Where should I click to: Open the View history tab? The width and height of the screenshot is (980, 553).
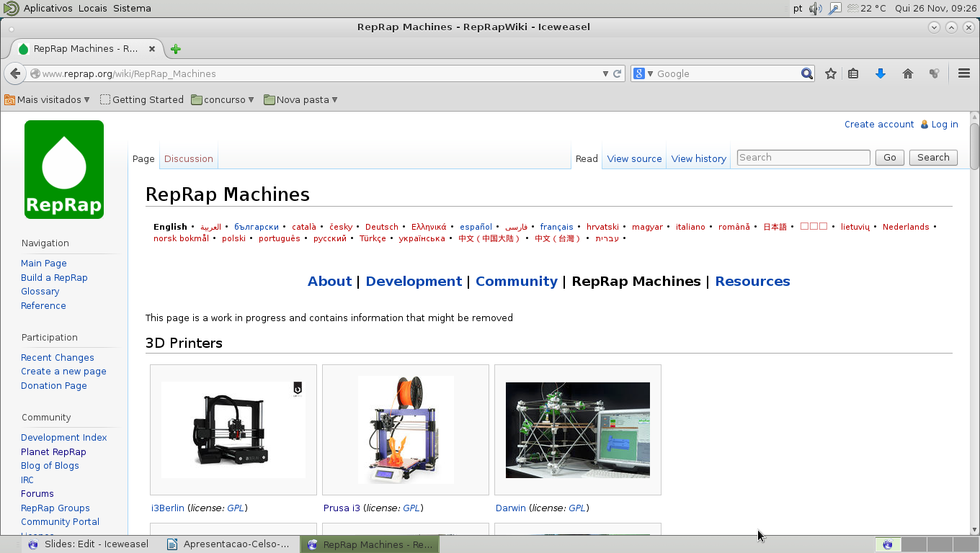(x=699, y=158)
